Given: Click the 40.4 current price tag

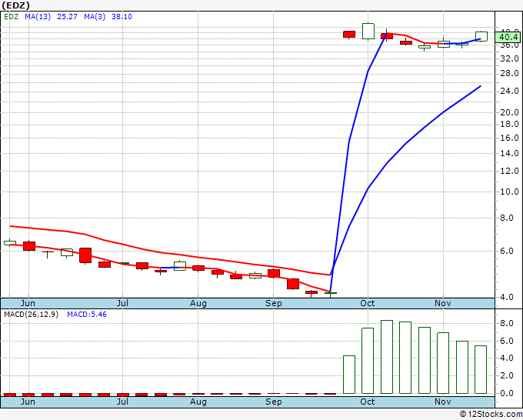Looking at the screenshot, I should pyautogui.click(x=508, y=37).
